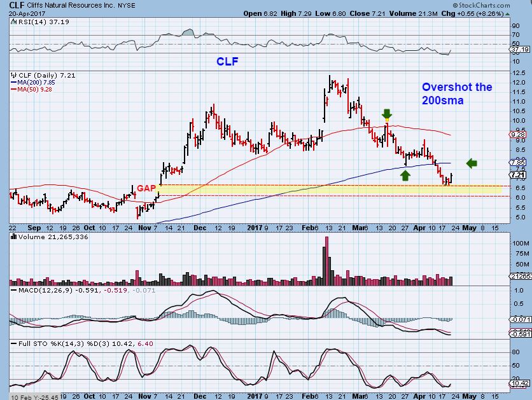
Task: Click the '10 Feb Y:-25.45' readout
Action: [x=35, y=397]
